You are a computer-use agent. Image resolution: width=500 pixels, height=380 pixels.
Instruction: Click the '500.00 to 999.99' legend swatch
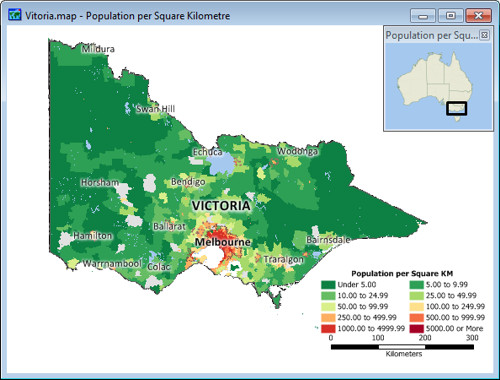pos(416,318)
